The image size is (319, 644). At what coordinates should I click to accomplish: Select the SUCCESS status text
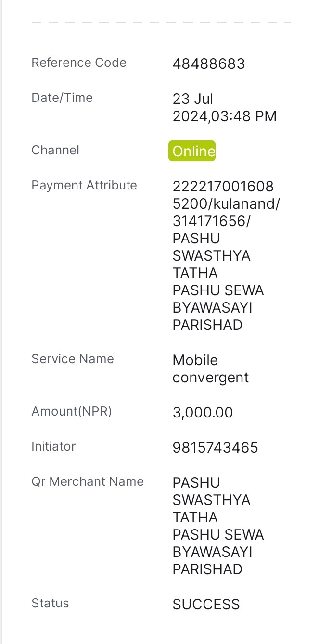tap(206, 605)
